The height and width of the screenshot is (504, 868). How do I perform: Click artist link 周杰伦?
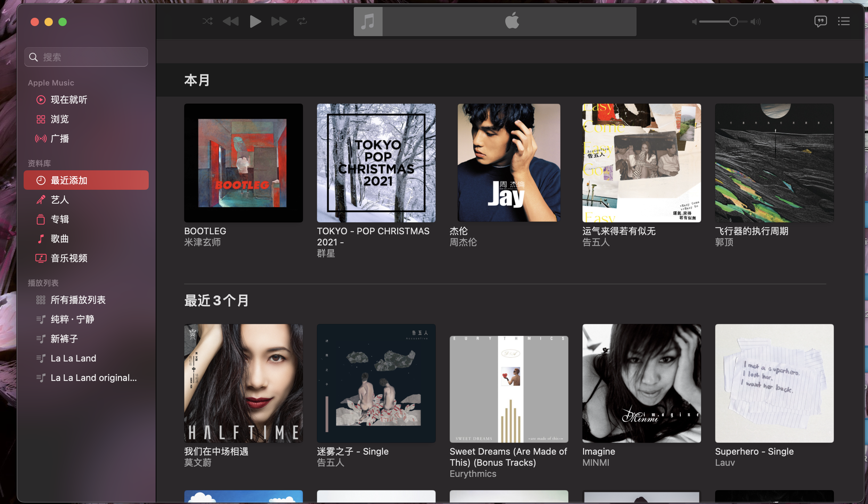(x=463, y=242)
